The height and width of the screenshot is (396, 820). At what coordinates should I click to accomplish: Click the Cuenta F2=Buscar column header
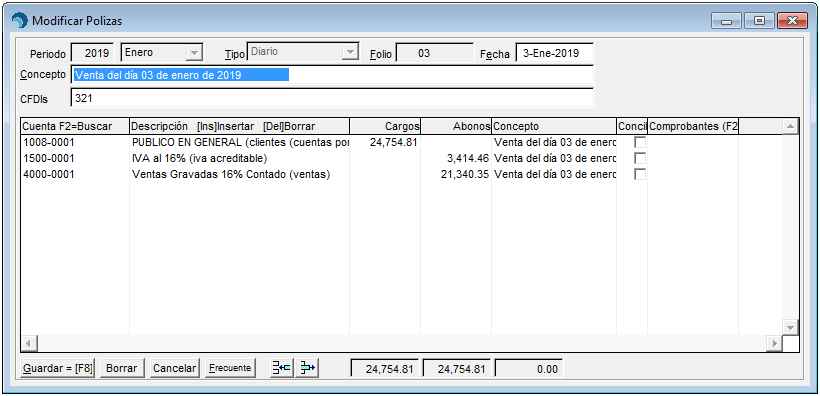click(x=75, y=126)
